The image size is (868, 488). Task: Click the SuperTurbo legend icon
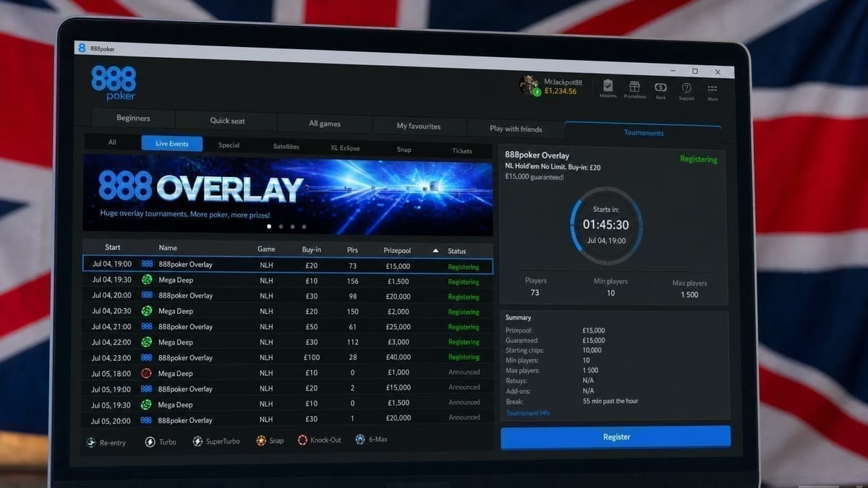[x=197, y=441]
